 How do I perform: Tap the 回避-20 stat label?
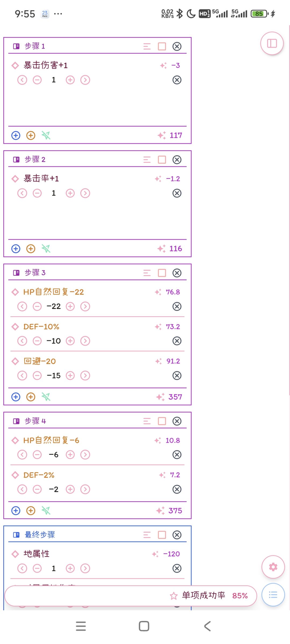click(40, 361)
